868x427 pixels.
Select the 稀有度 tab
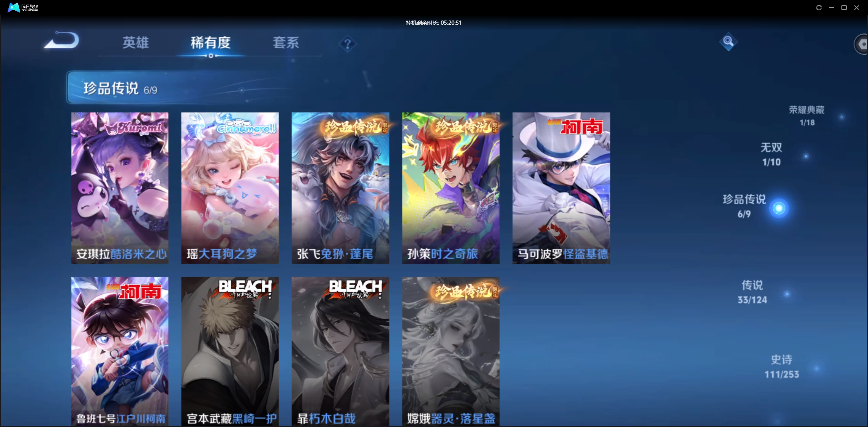[210, 43]
